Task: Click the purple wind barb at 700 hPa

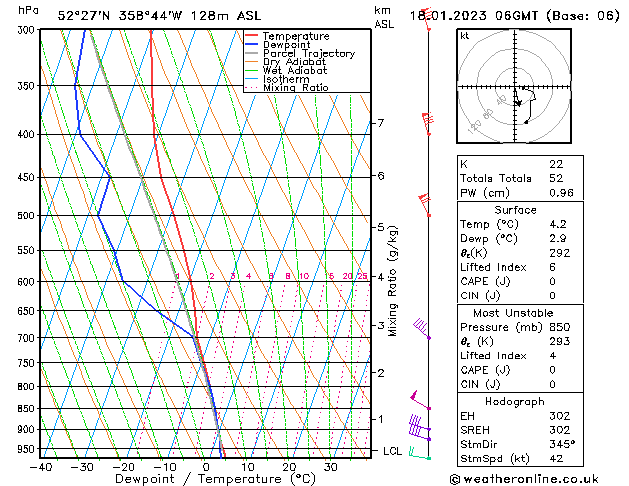Action: (x=422, y=329)
